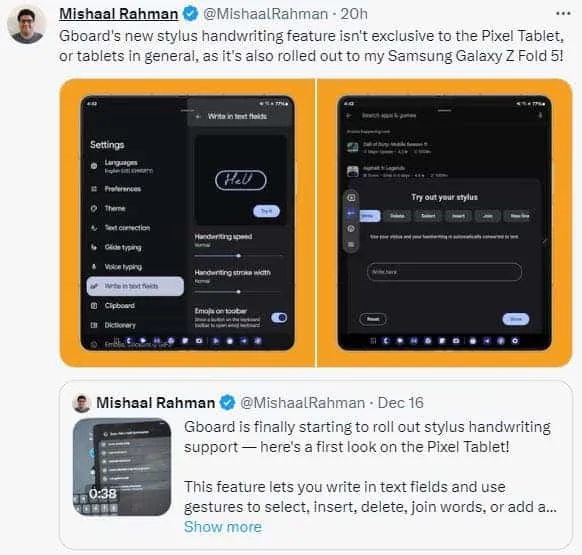Open the Dec 16 quoted tweet date
The height and width of the screenshot is (555, 582).
click(x=400, y=403)
